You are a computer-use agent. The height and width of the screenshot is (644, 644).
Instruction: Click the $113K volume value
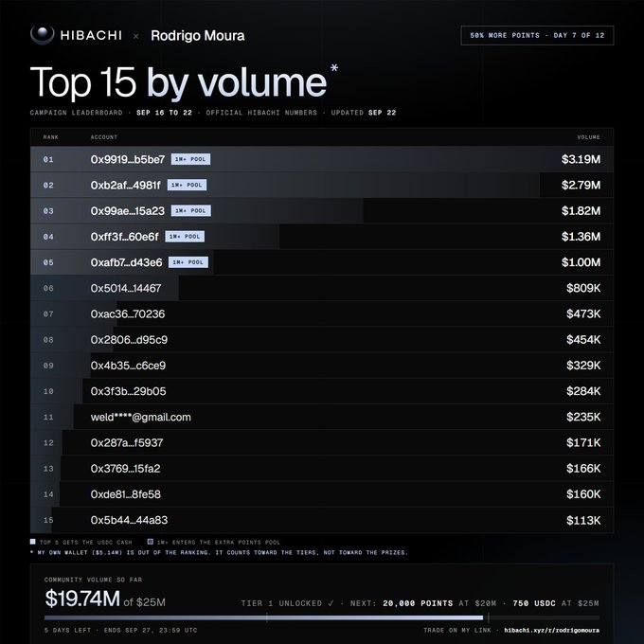(x=583, y=521)
